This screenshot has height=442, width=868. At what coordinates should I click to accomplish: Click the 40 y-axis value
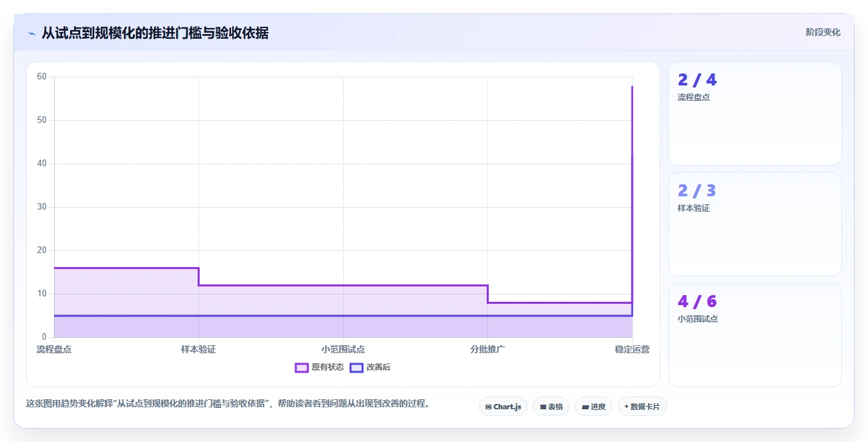click(x=42, y=164)
